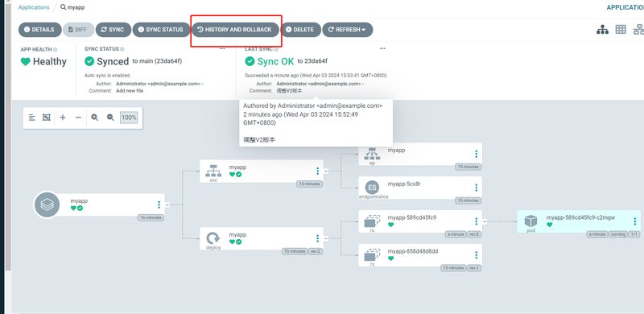Click the SYNC button
The width and height of the screenshot is (644, 314).
(x=113, y=30)
